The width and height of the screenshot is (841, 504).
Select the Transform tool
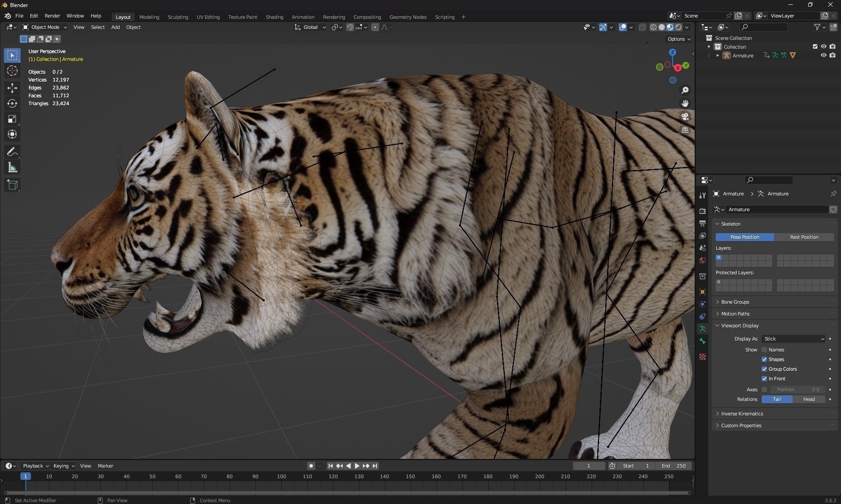(x=12, y=134)
